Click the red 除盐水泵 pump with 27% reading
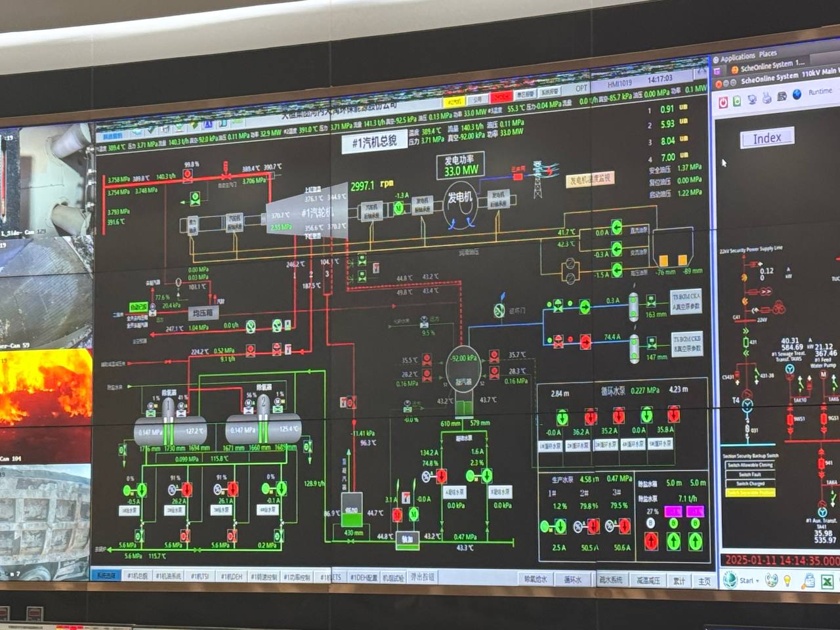This screenshot has width=840, height=630. point(651,541)
